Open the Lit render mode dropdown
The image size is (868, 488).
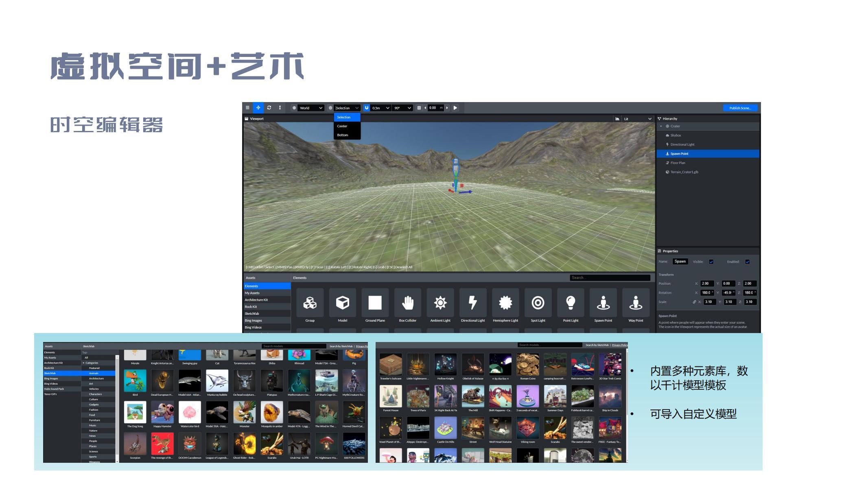(x=637, y=119)
